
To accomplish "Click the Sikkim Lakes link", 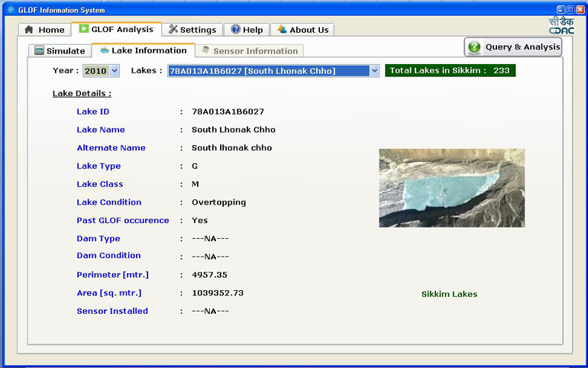I will coord(449,294).
